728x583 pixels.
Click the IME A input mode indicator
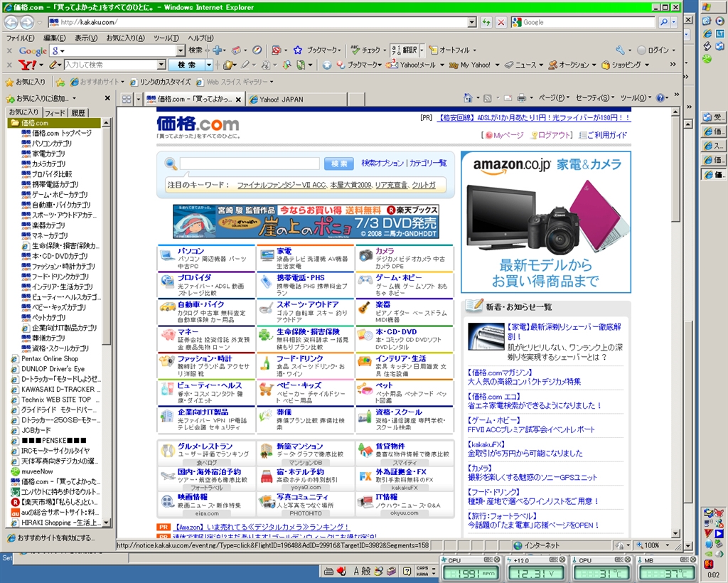(x=356, y=572)
